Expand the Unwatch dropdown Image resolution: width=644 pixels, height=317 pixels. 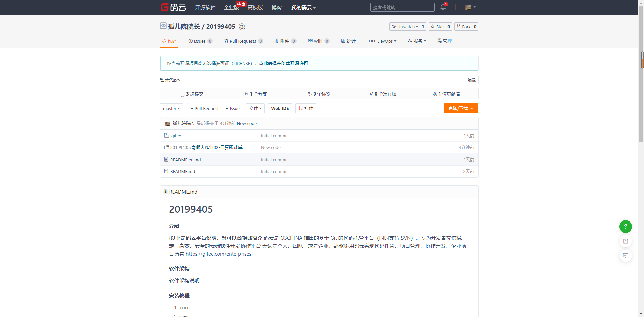click(x=405, y=27)
